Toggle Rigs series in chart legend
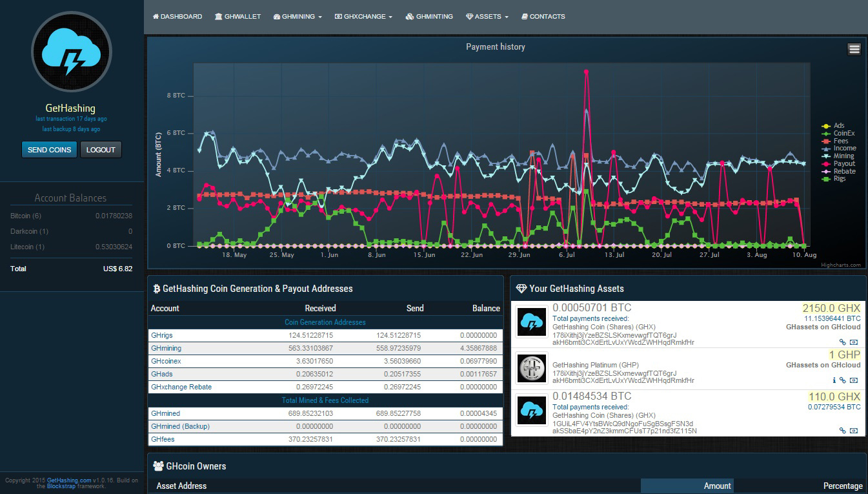Image resolution: width=868 pixels, height=494 pixels. click(x=833, y=178)
